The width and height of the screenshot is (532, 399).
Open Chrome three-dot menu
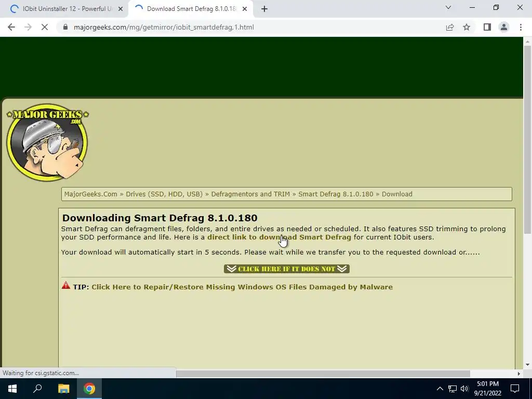[x=521, y=27]
